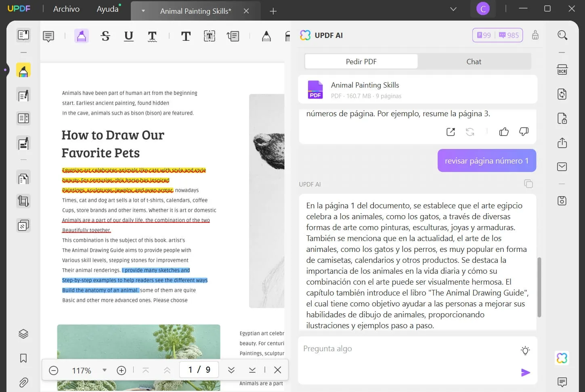Open Fill & Sign form tool in sidebar

[23, 143]
